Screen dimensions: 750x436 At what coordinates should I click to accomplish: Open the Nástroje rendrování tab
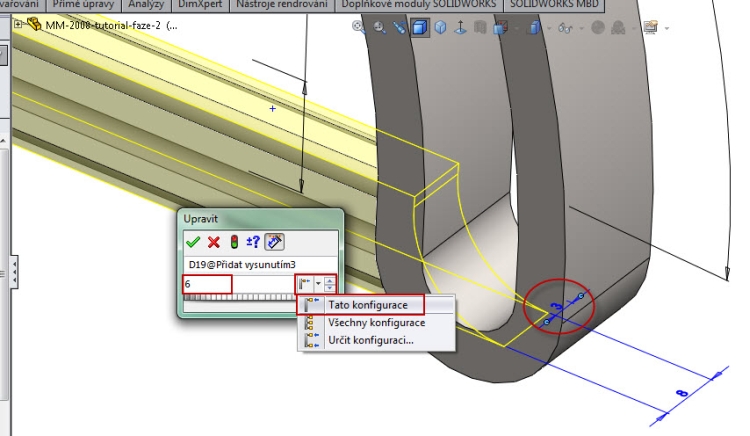click(282, 5)
